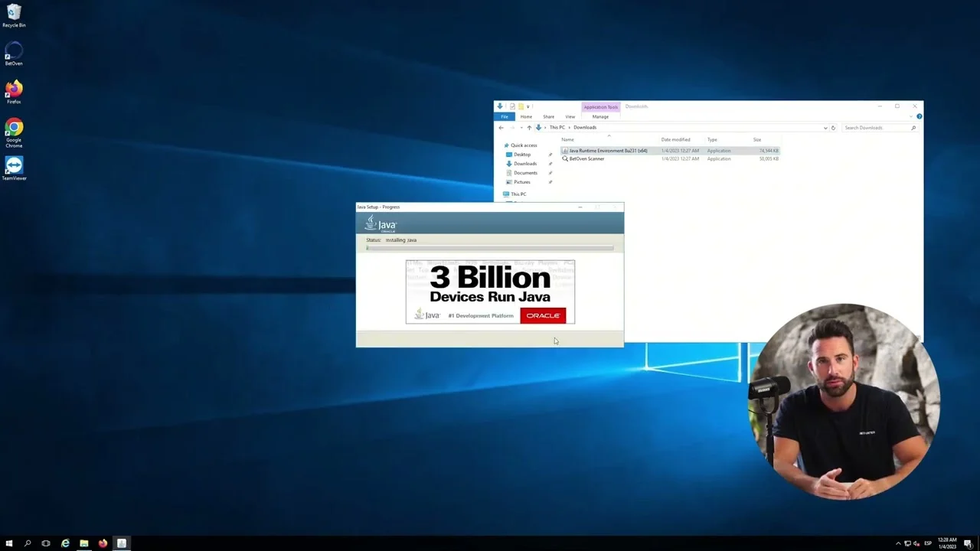980x551 pixels.
Task: Open Customize Quick Access Toolbar dropdown
Action: [x=528, y=106]
